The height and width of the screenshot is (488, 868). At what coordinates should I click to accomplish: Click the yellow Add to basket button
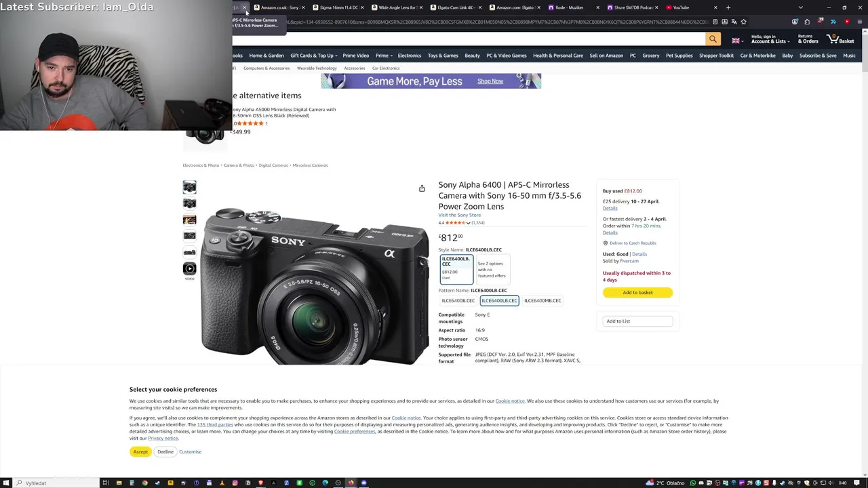click(637, 293)
